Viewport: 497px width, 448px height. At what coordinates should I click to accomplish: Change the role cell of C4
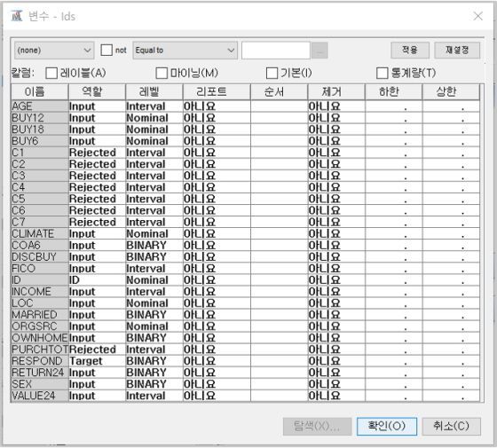(x=98, y=187)
